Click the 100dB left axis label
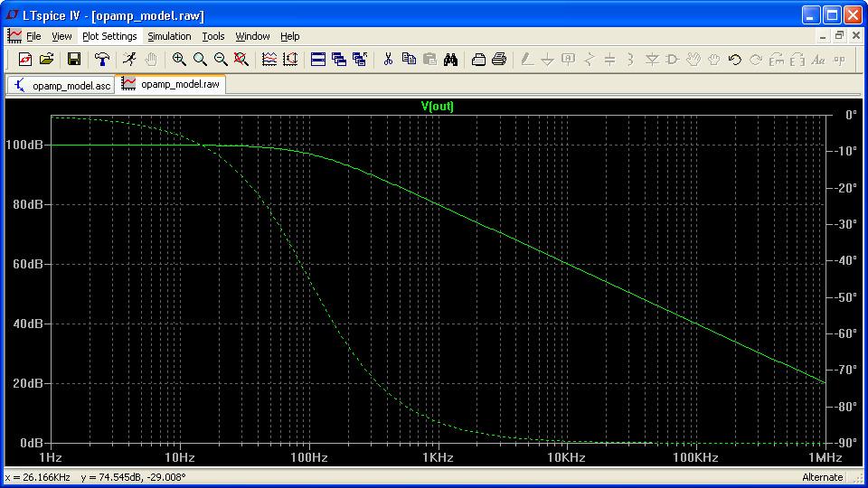 24,145
